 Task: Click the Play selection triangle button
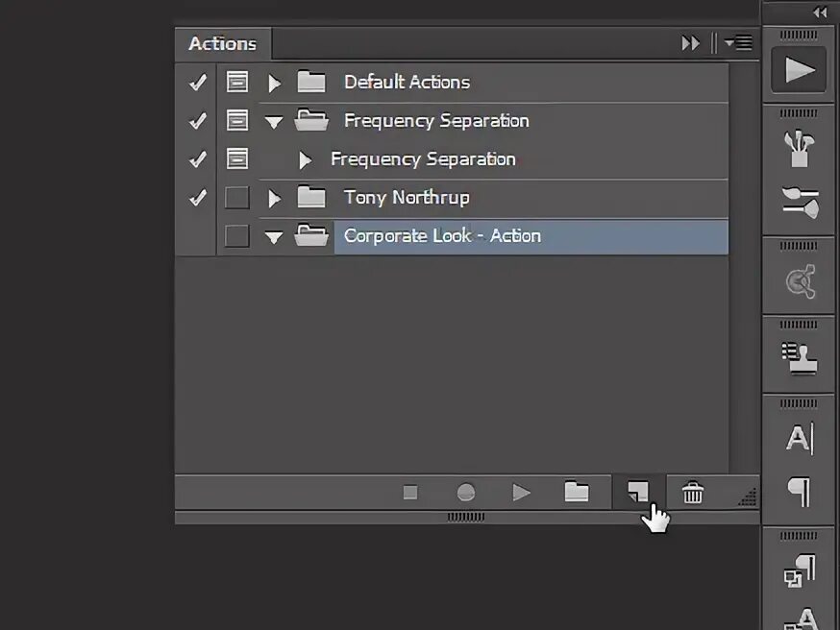coord(521,492)
